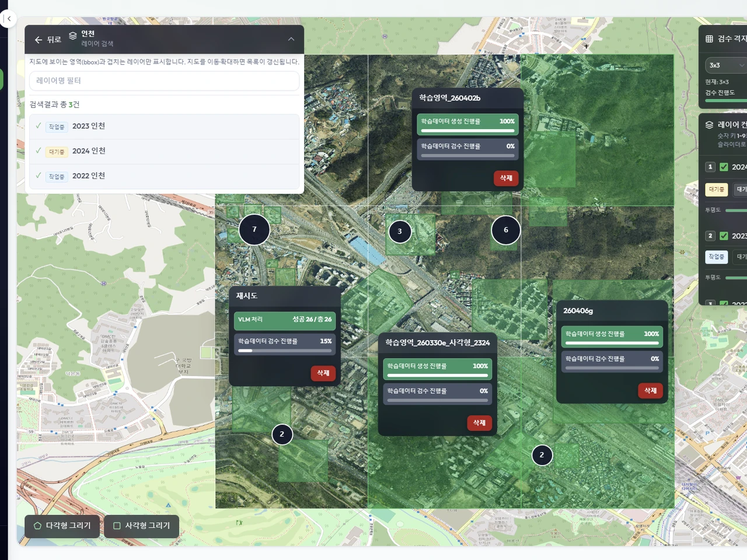Viewport: 747px width, 560px height.
Task: Collapse the 인천 레이어 검색 panel
Action: 291,39
